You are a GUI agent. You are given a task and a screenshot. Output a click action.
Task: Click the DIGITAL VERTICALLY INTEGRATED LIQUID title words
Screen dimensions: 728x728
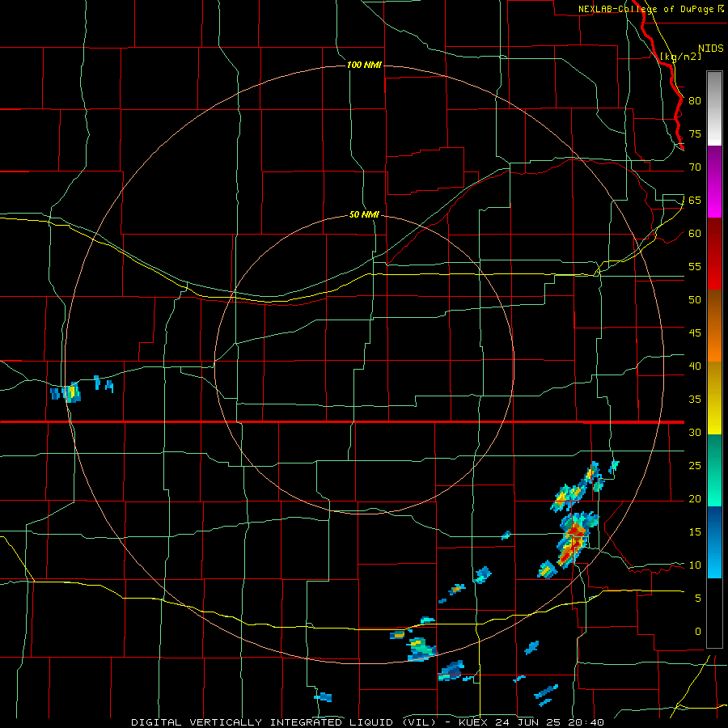click(265, 722)
